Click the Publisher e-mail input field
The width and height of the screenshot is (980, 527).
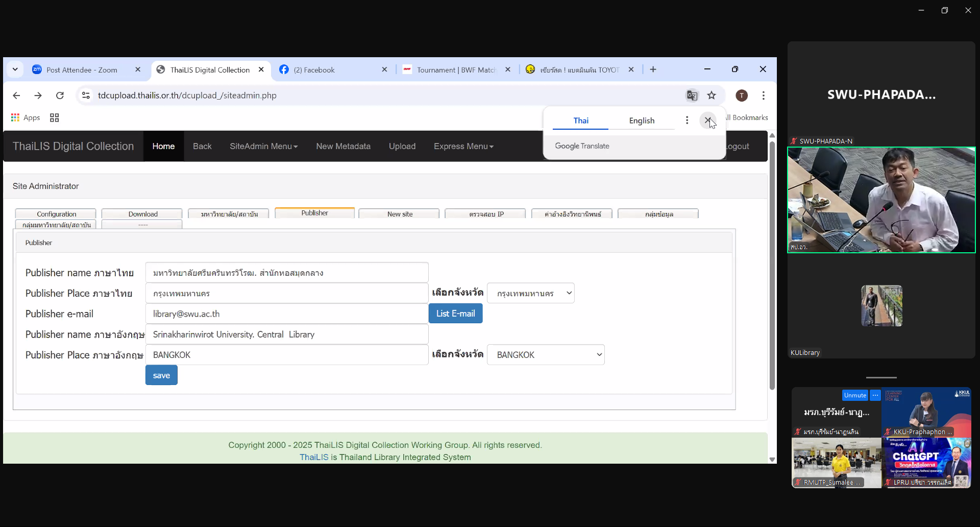coord(287,314)
